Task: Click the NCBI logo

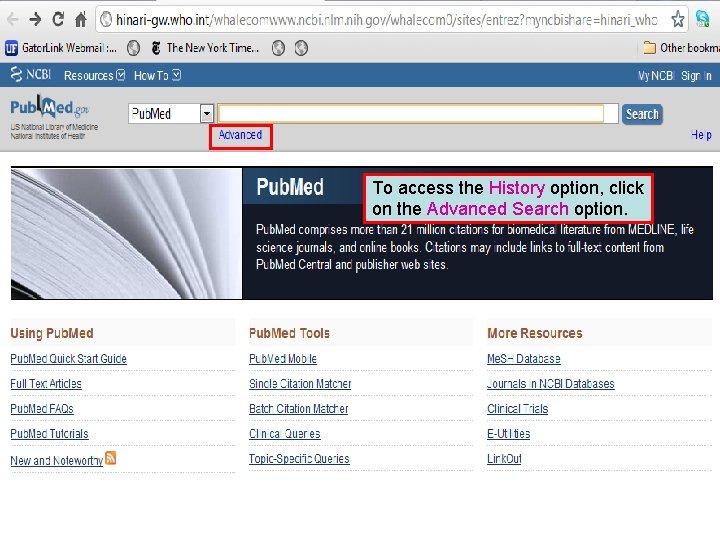Action: point(31,74)
